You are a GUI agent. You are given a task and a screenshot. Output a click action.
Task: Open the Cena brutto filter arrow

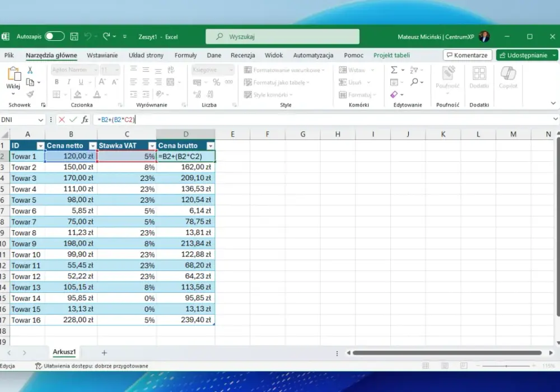(211, 146)
